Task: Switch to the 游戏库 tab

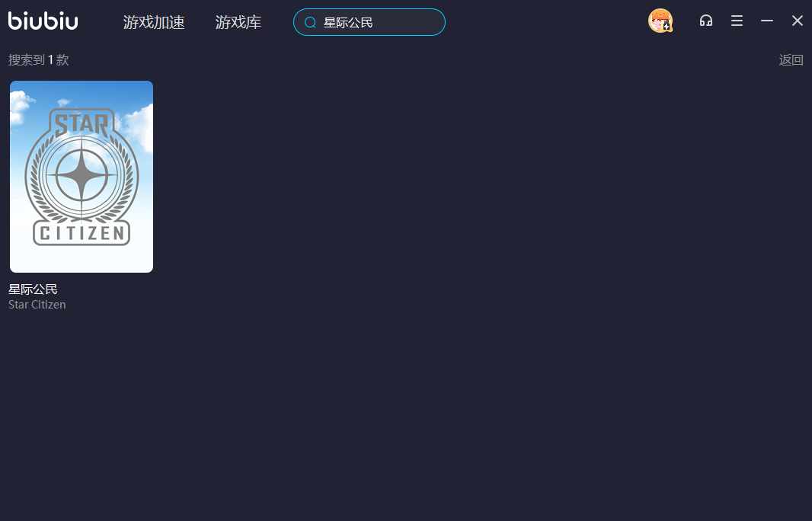Action: pyautogui.click(x=238, y=22)
